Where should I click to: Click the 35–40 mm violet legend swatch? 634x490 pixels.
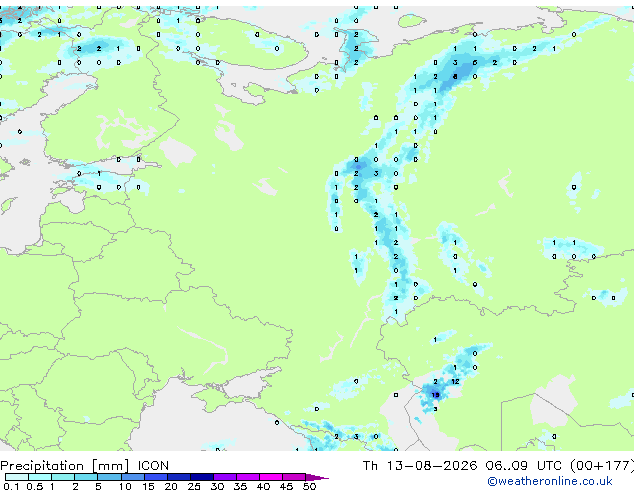247,477
